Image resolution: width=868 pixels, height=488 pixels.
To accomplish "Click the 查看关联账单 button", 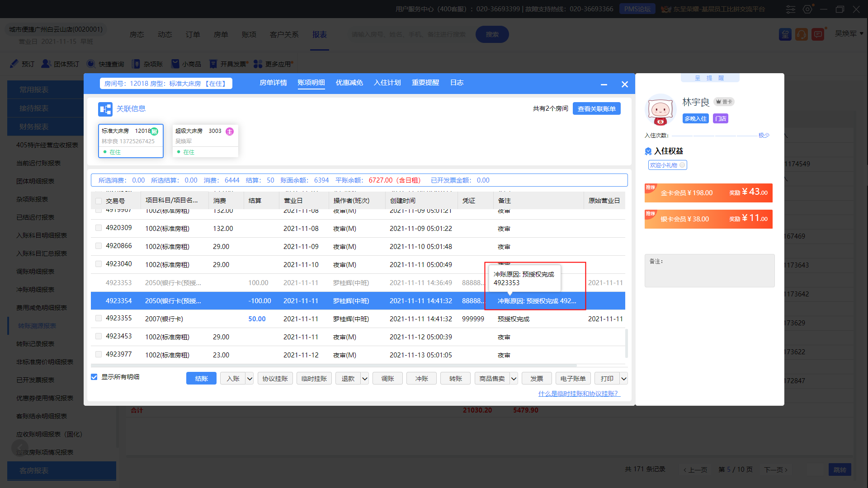I will point(596,109).
